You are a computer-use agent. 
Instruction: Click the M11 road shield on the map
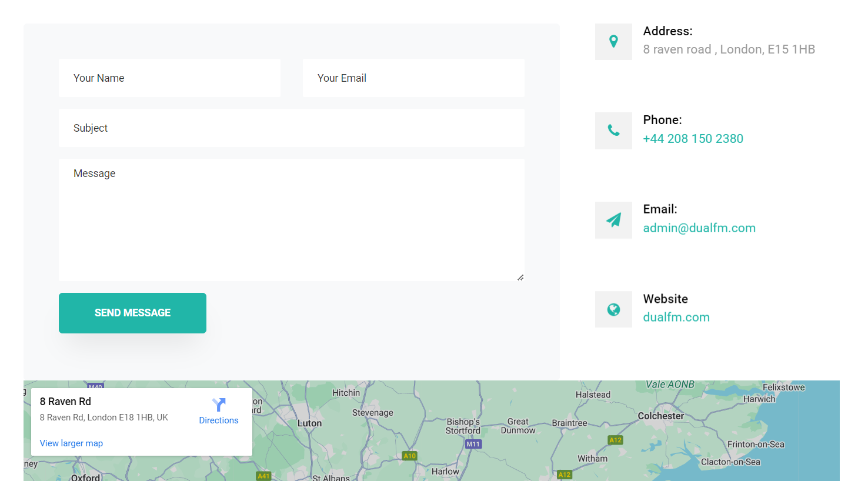coord(473,445)
